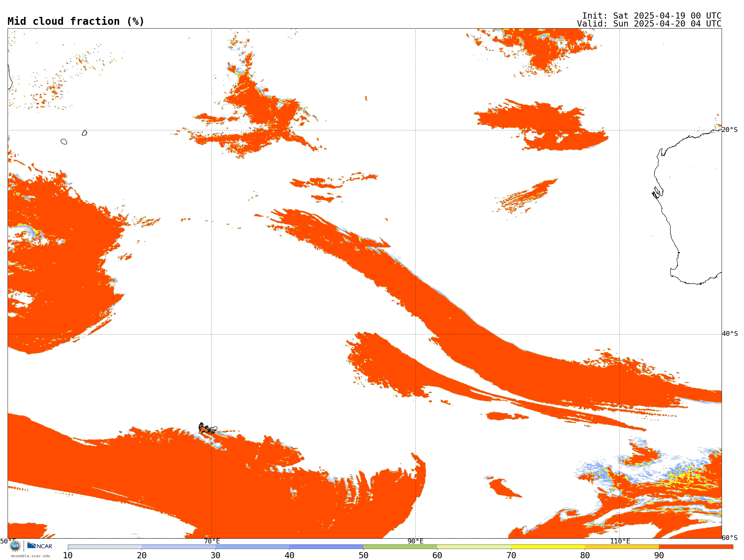This screenshot has height=560, width=744.
Task: Click the Mauritius island outline near 20°S
Action: [x=84, y=133]
